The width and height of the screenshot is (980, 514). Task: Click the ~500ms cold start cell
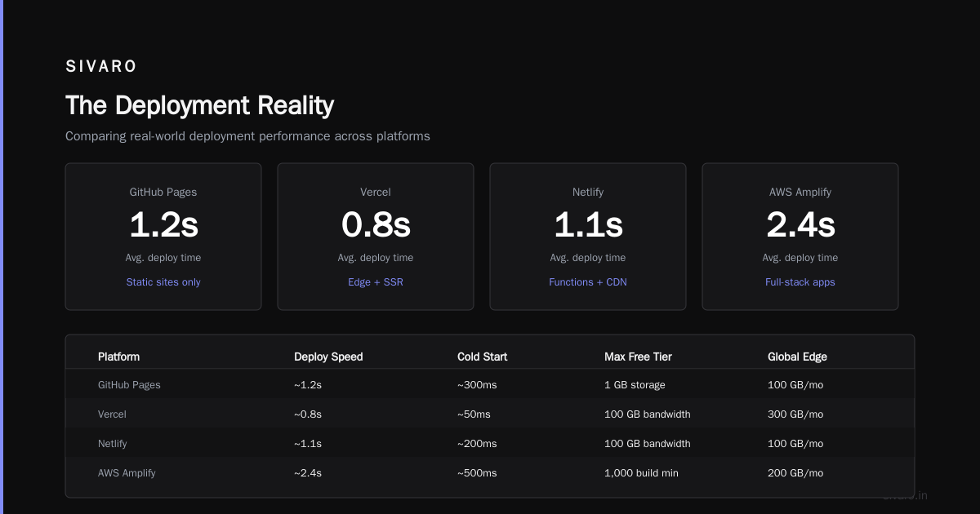click(477, 473)
